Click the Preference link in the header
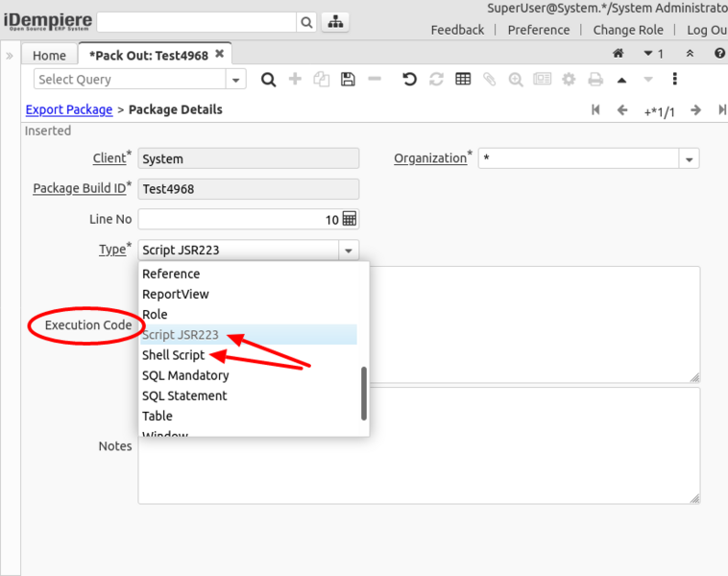The image size is (728, 576). 539,30
